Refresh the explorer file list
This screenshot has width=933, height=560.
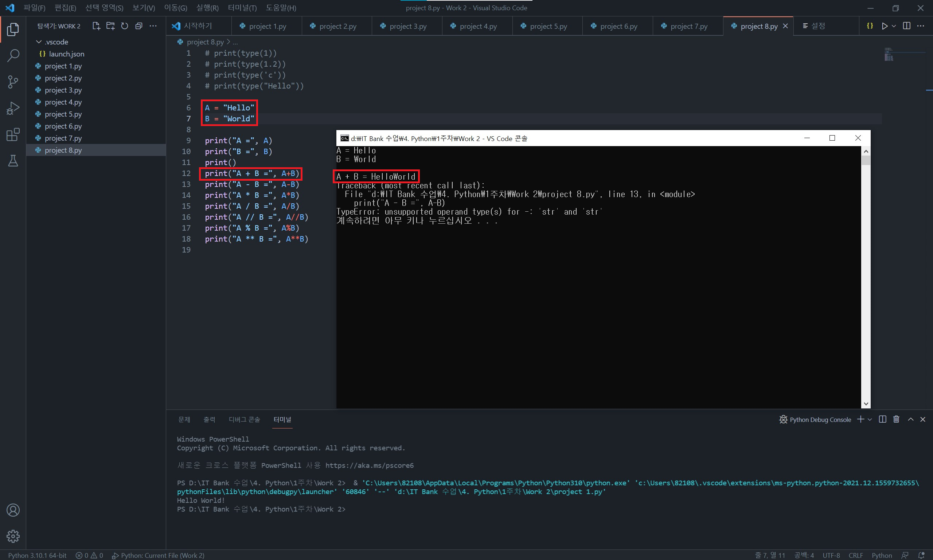[x=125, y=26]
